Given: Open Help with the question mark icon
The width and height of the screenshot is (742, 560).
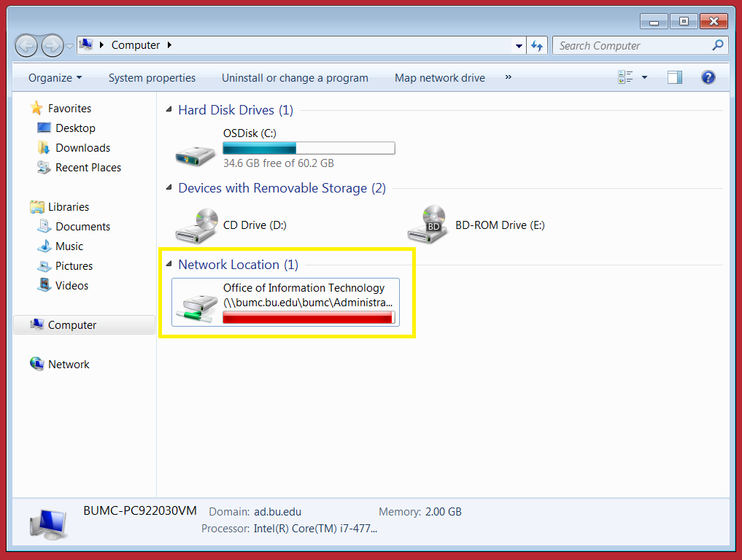Looking at the screenshot, I should (708, 77).
